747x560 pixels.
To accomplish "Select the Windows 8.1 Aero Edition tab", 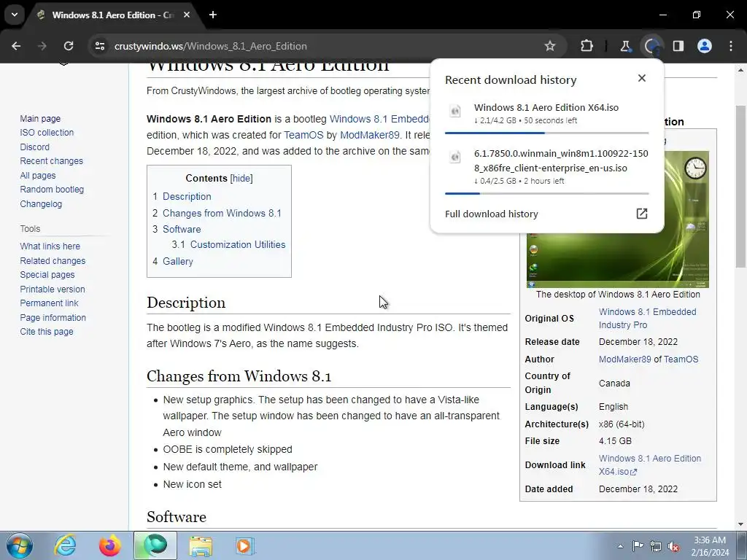I will pyautogui.click(x=113, y=15).
